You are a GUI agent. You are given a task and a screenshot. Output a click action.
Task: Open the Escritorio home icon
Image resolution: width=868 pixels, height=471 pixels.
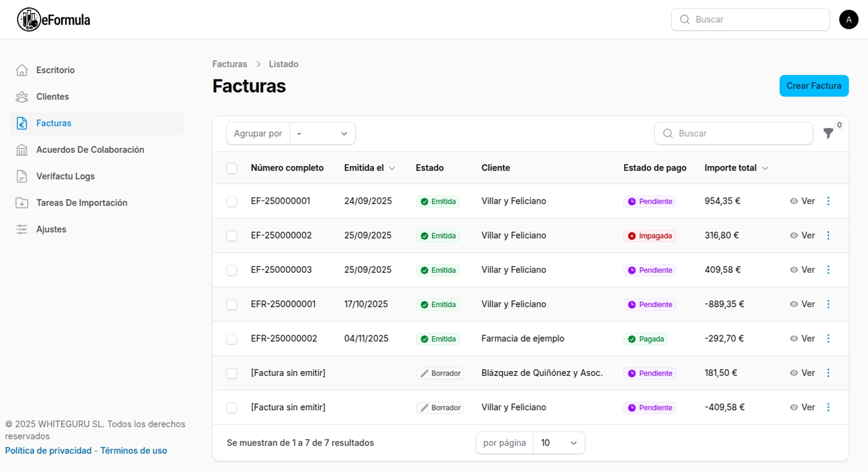point(22,70)
